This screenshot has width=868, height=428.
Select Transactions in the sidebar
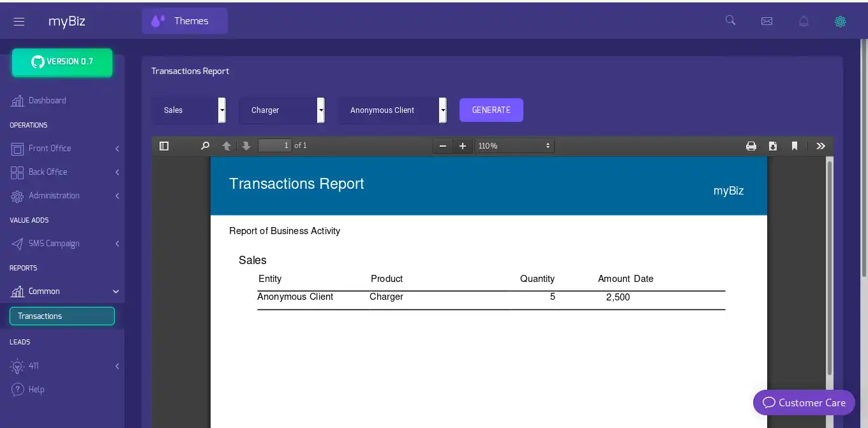click(x=62, y=316)
